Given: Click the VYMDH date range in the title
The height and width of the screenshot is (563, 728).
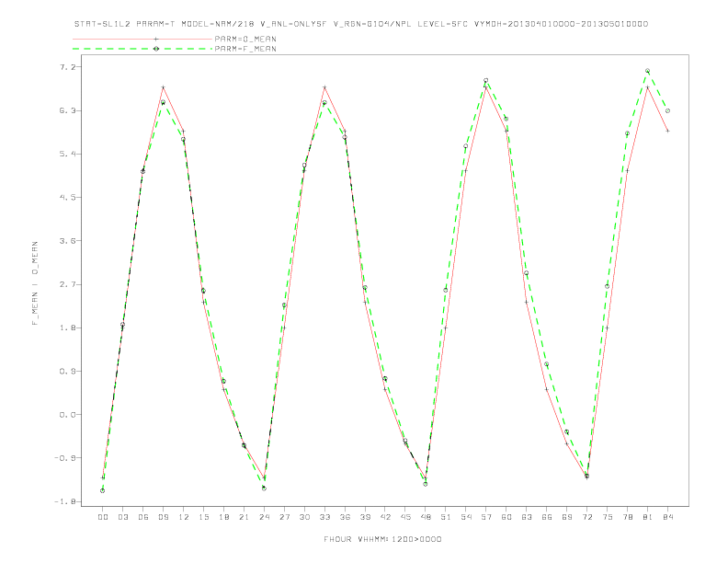Looking at the screenshot, I should (x=561, y=24).
